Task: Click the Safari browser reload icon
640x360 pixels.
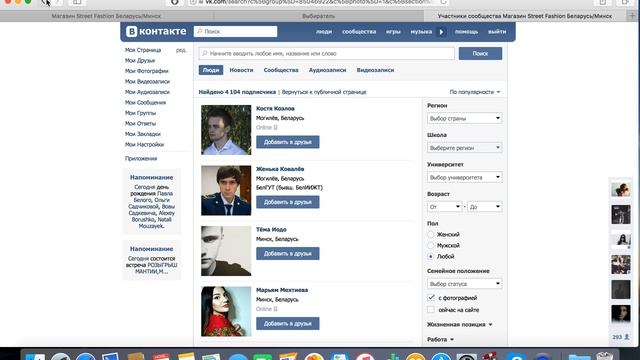Action: point(444,2)
